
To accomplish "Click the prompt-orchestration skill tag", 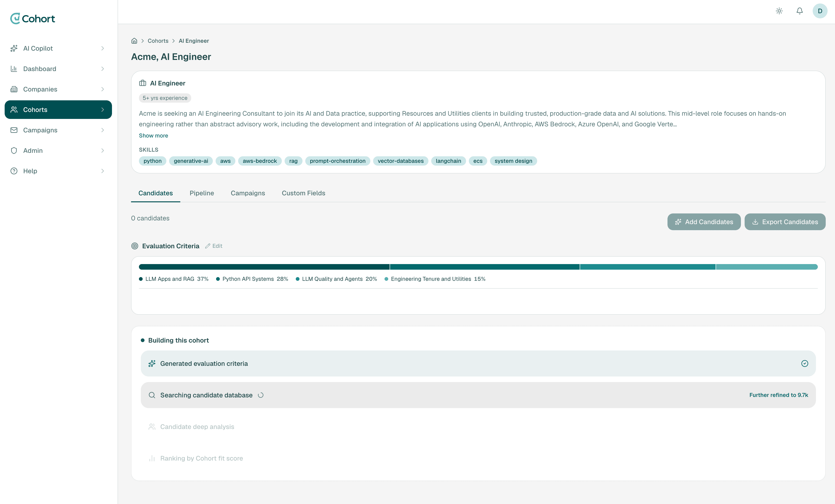I will [338, 161].
